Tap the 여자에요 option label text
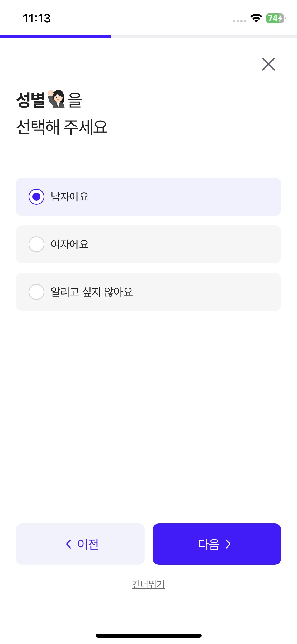 tap(70, 244)
